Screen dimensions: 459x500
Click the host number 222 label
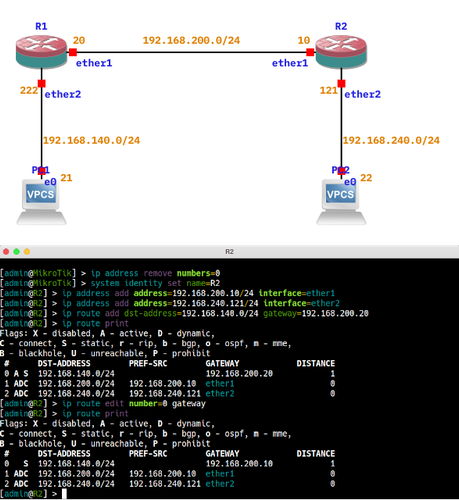[29, 90]
